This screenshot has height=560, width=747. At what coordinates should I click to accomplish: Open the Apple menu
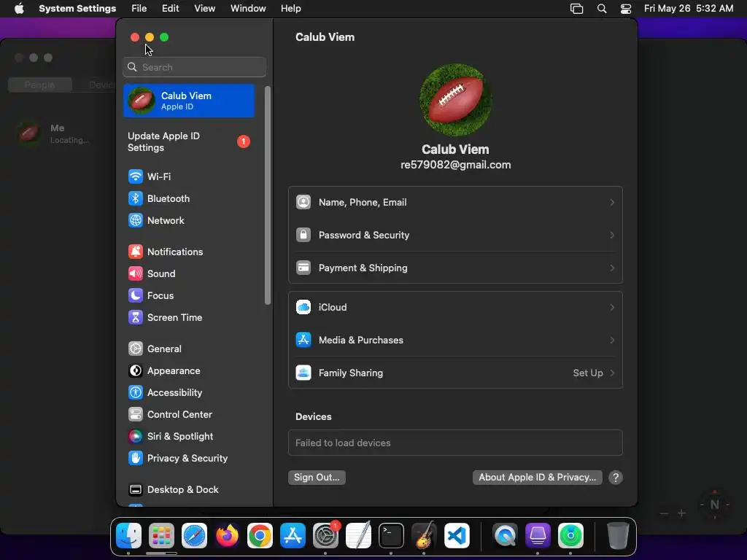[19, 9]
